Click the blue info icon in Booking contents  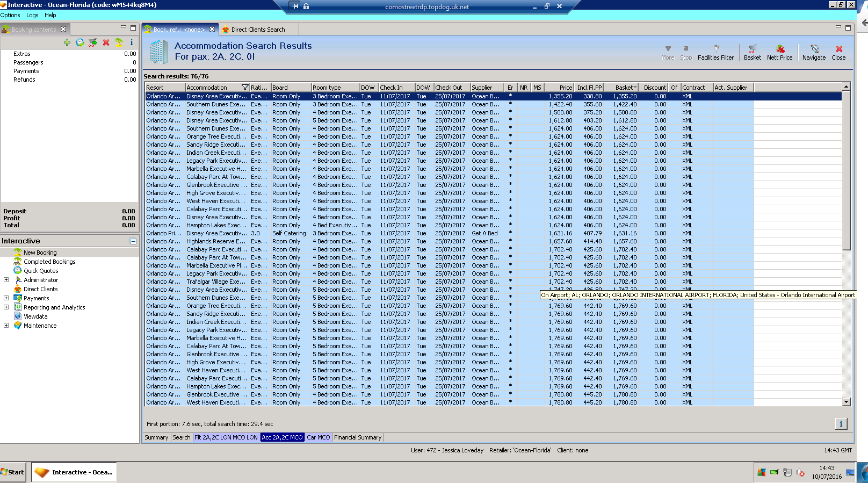[x=131, y=42]
